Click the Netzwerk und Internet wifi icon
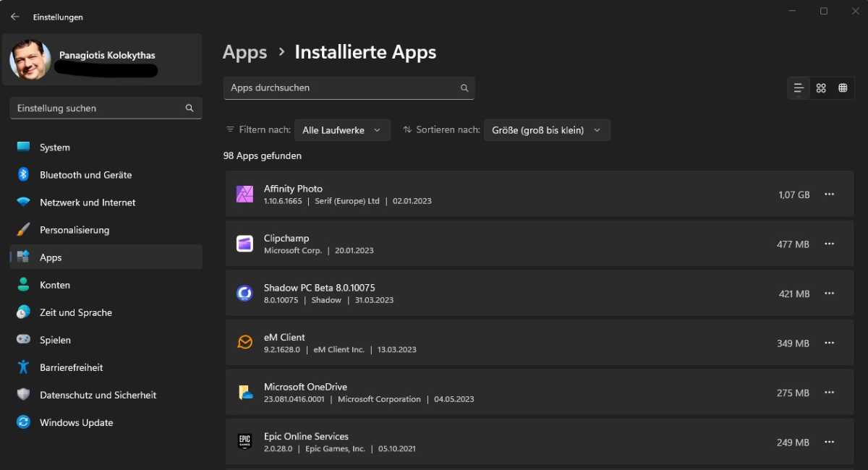Viewport: 868px width, 470px height. [23, 202]
